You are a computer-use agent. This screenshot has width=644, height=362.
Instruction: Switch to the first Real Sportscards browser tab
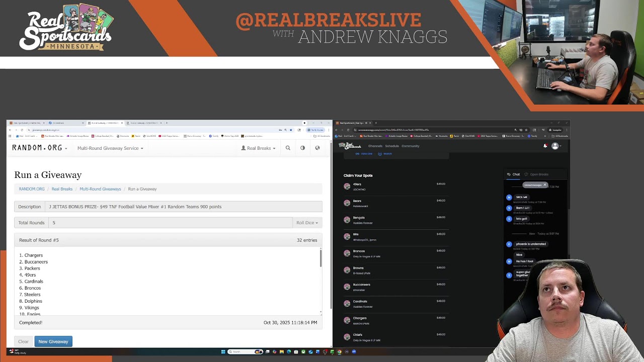click(x=27, y=123)
